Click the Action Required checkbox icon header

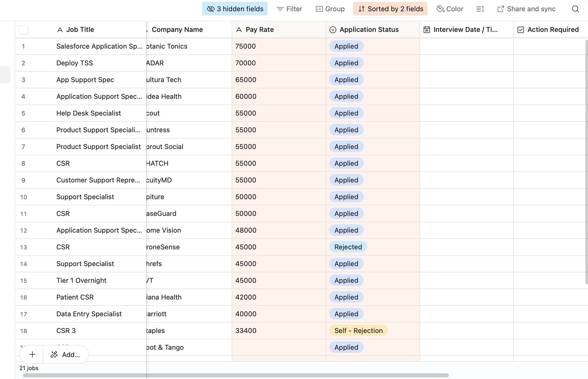coord(521,30)
